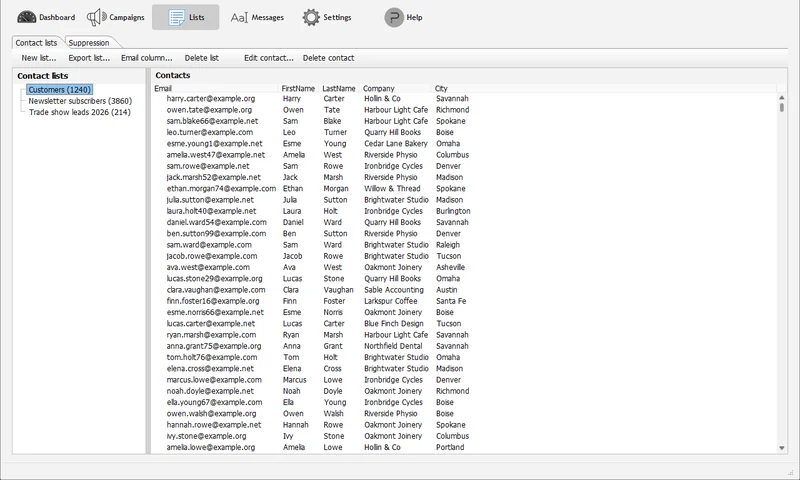Select the Lists icon
Viewport: 800px width, 480px height.
177,17
